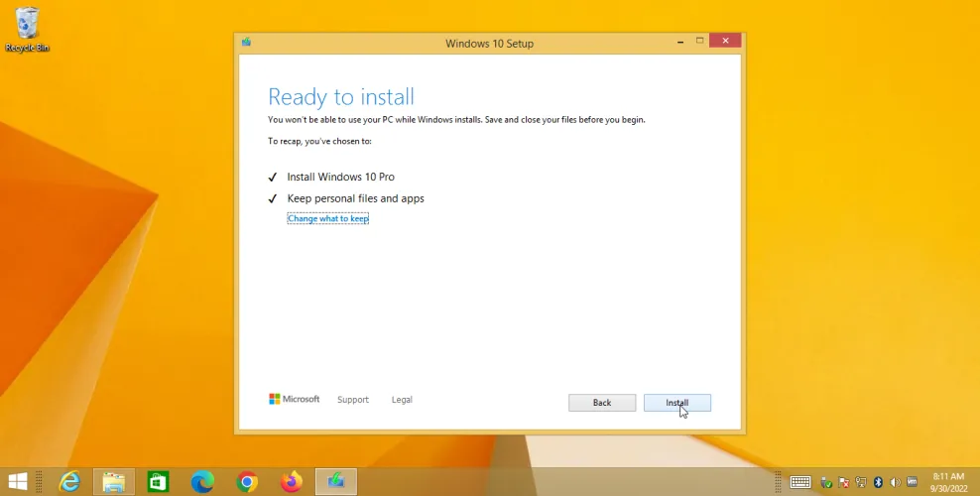Viewport: 980px width, 496px height.
Task: Open the volume speaker tray icon
Action: point(896,483)
